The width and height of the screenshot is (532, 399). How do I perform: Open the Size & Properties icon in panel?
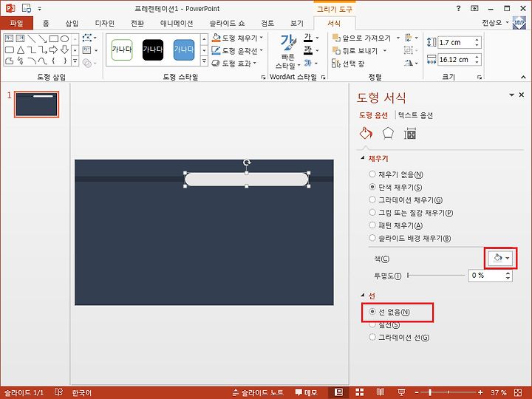410,134
